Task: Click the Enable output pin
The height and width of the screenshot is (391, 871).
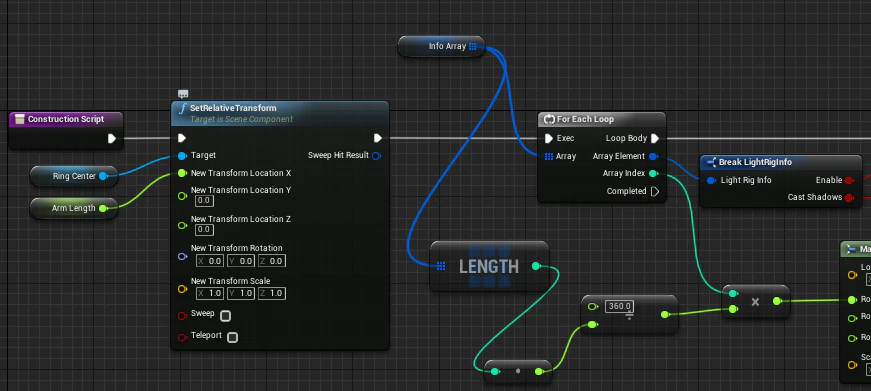Action: point(849,181)
